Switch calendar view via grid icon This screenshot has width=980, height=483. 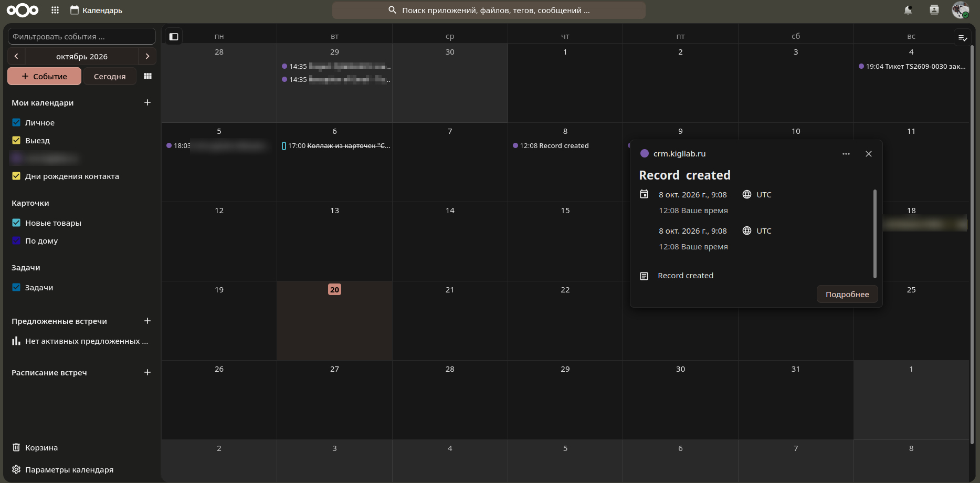click(147, 76)
